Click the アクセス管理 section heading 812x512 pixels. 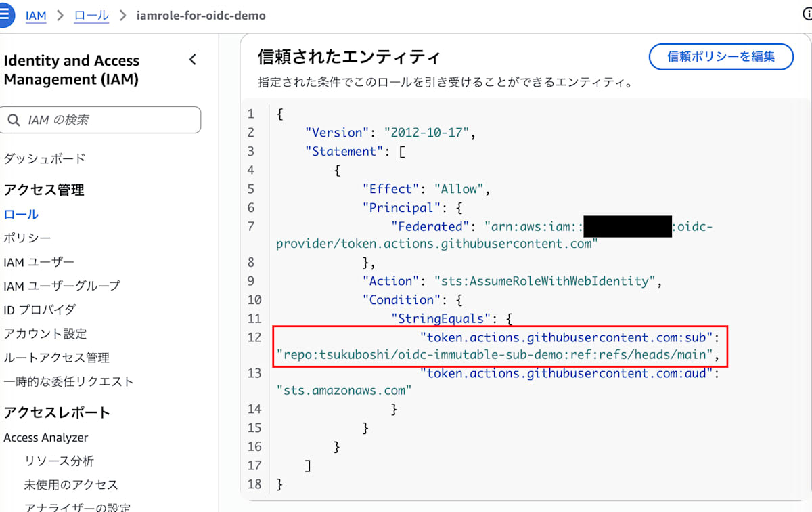click(x=44, y=190)
